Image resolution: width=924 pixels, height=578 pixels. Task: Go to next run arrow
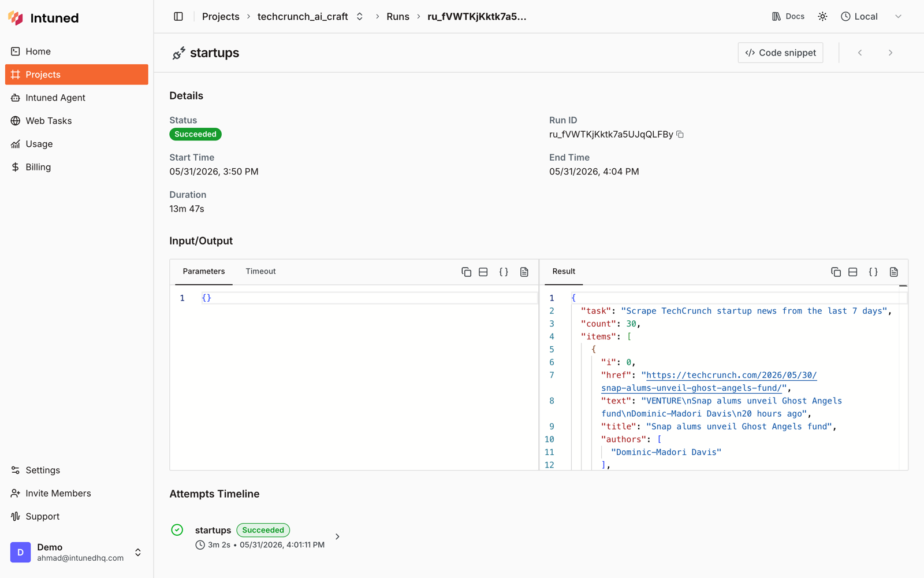[891, 53]
